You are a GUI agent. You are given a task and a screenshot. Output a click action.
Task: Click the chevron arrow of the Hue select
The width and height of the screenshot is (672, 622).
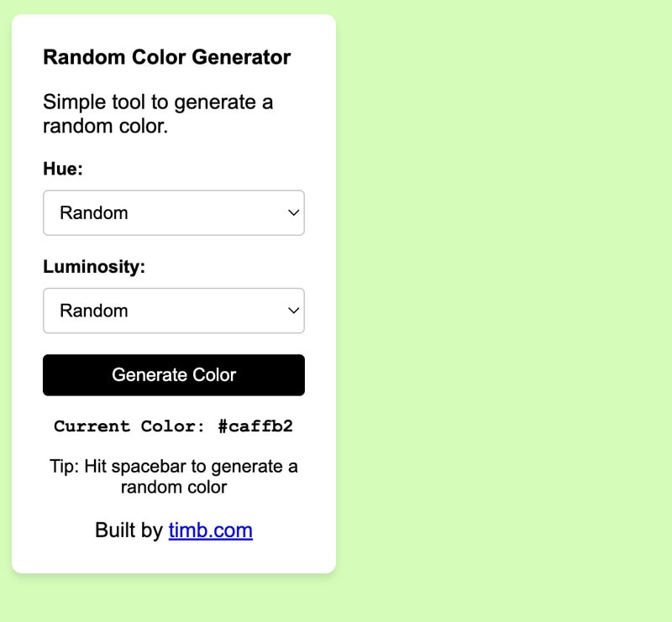click(x=293, y=213)
